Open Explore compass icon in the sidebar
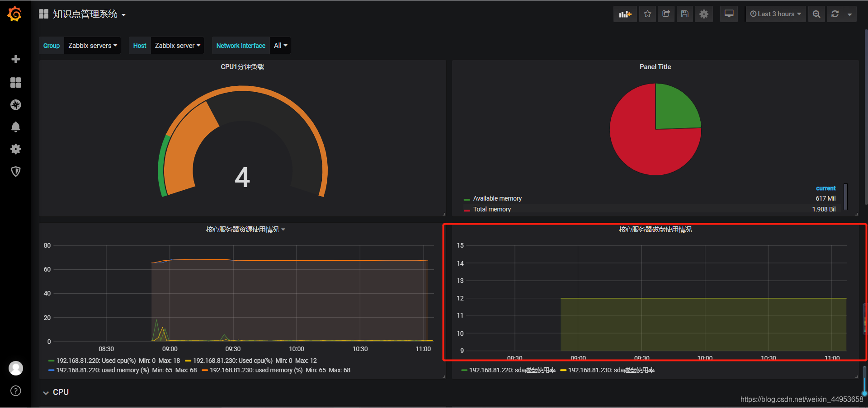The height and width of the screenshot is (408, 868). (16, 105)
